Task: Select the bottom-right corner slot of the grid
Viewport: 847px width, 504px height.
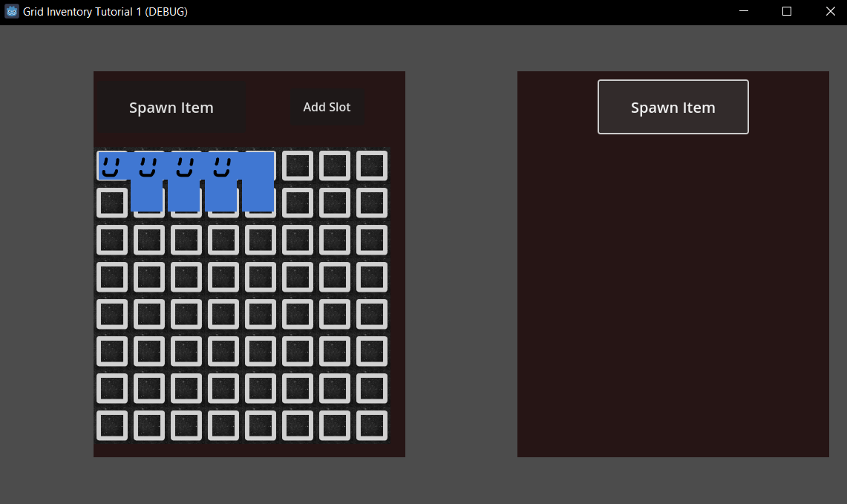Action: click(372, 425)
